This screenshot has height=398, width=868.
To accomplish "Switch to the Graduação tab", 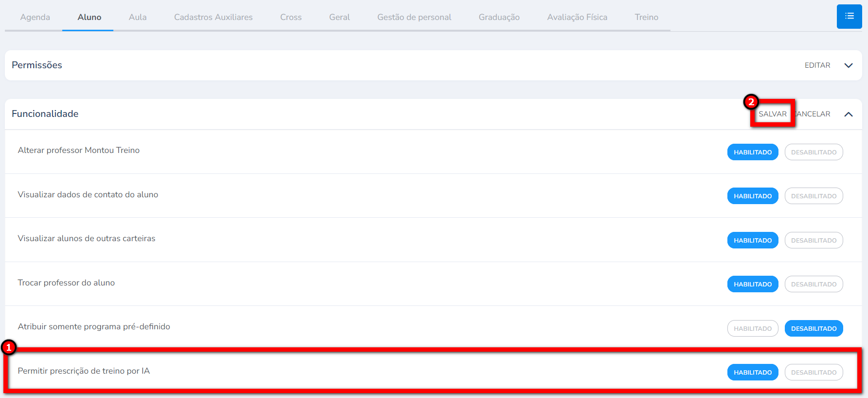I will pos(499,17).
